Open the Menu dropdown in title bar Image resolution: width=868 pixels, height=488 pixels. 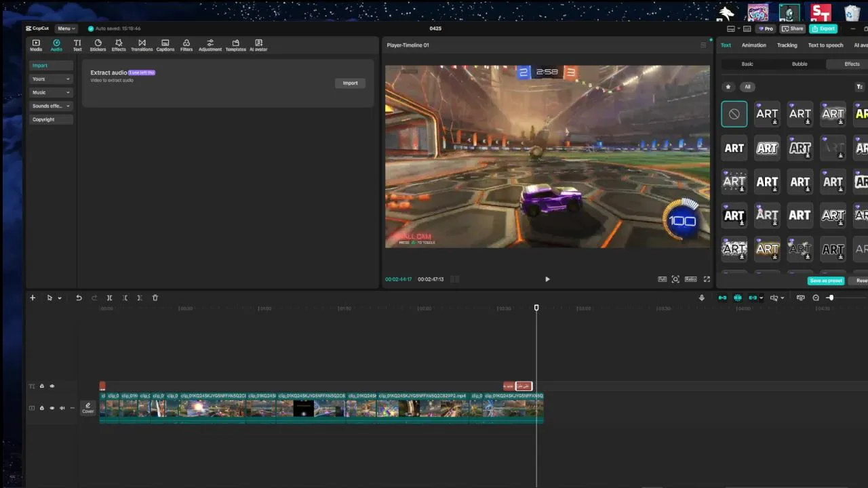[x=66, y=28]
